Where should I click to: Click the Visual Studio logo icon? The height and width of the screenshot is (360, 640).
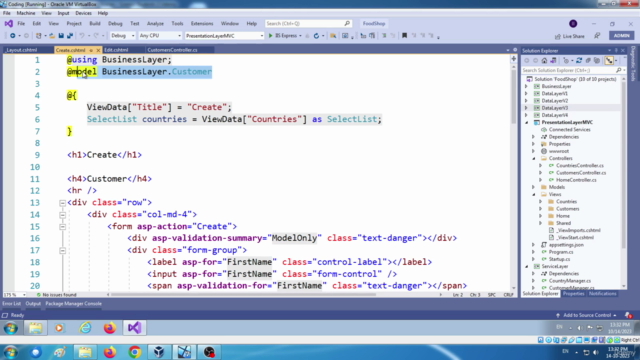8,24
